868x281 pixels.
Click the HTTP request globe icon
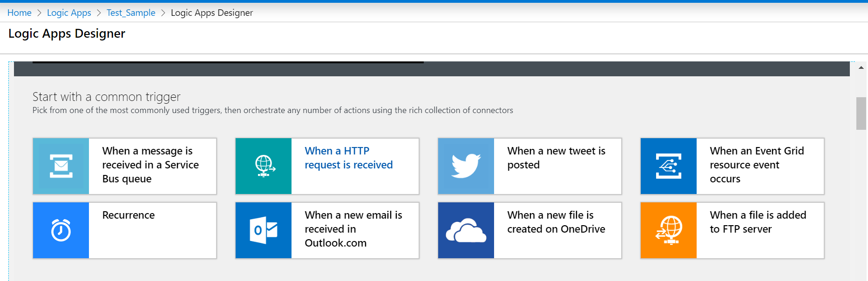264,166
